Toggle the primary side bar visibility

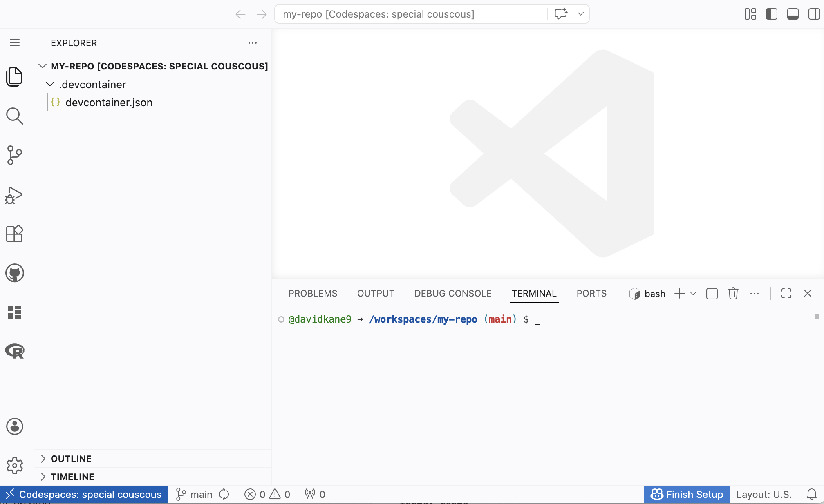(x=771, y=14)
